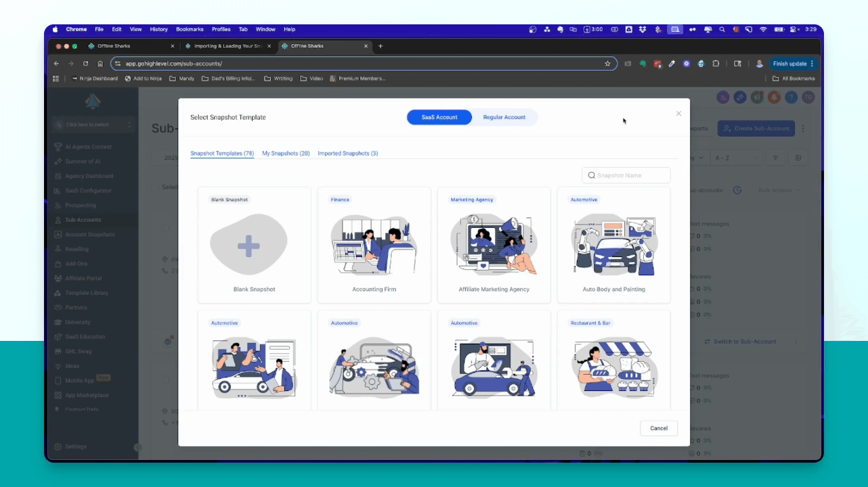Select the Auto Body and Painting template

pos(613,246)
